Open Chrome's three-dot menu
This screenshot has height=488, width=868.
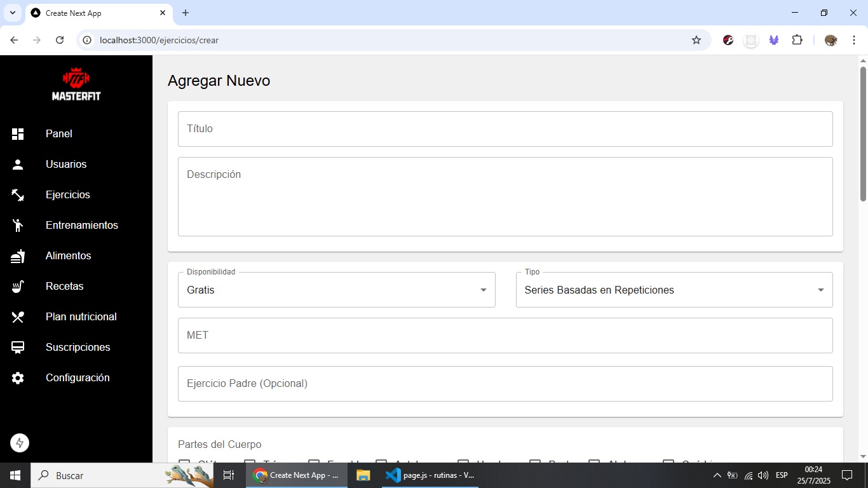854,40
